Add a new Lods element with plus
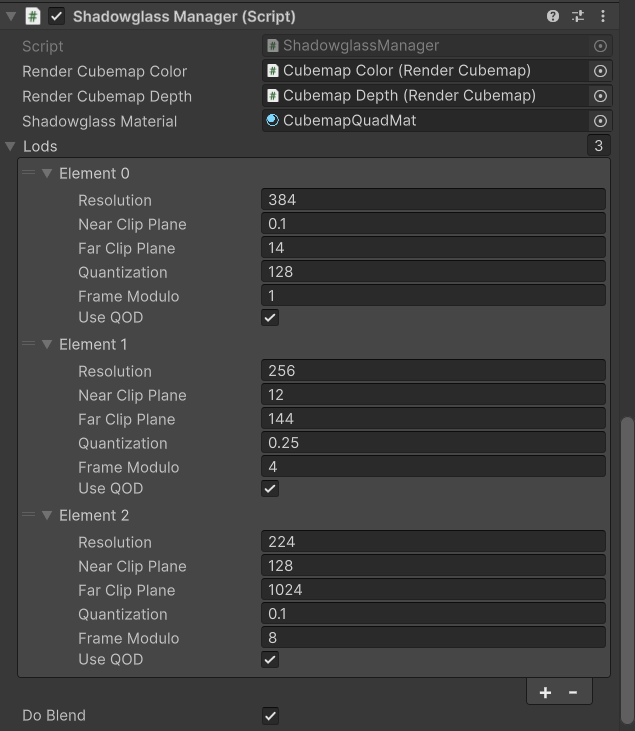The height and width of the screenshot is (731, 635). click(x=545, y=693)
